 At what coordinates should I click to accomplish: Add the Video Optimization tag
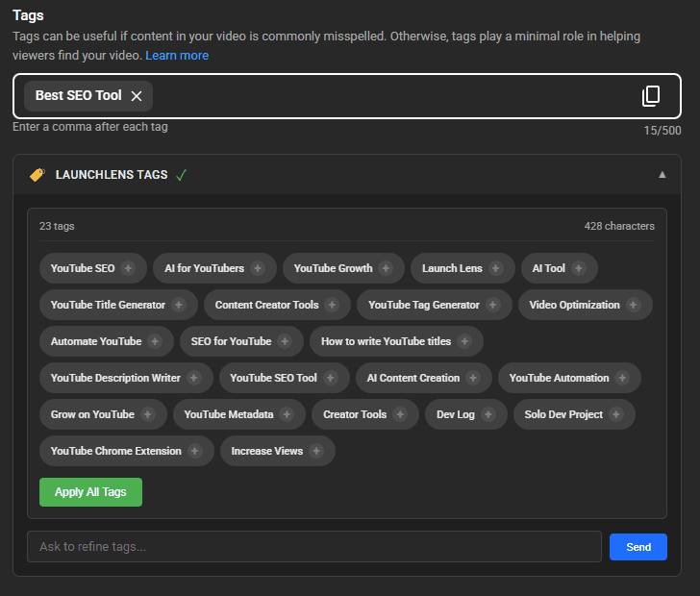(x=633, y=305)
